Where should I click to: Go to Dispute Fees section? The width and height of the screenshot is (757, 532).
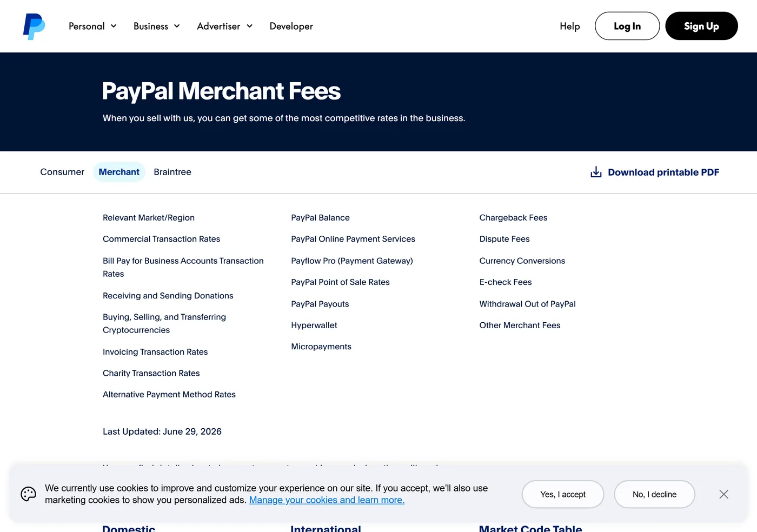click(504, 239)
